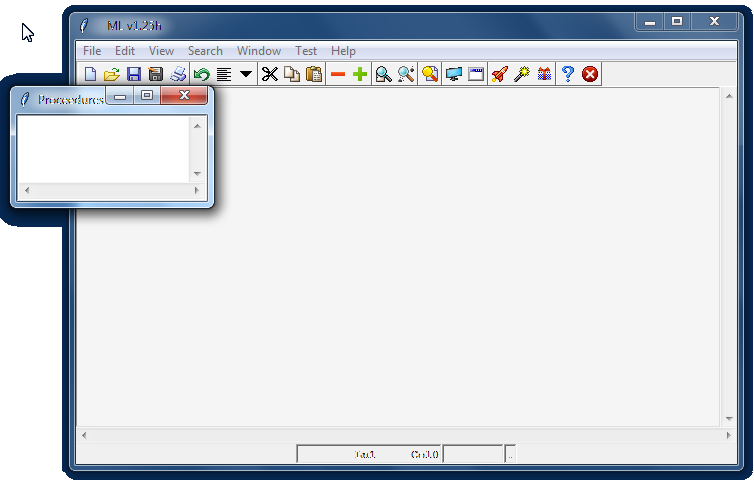Maximize the ML v1.25h main window
This screenshot has height=486, width=754.
point(677,22)
